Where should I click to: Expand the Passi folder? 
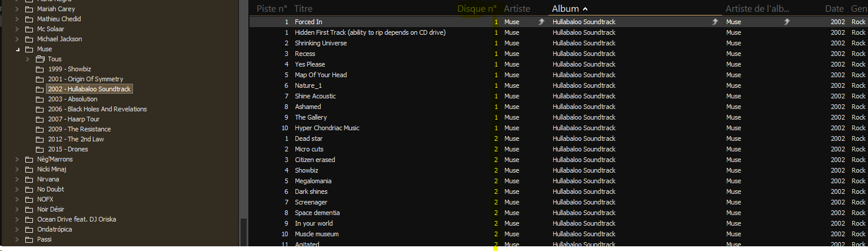[17, 239]
